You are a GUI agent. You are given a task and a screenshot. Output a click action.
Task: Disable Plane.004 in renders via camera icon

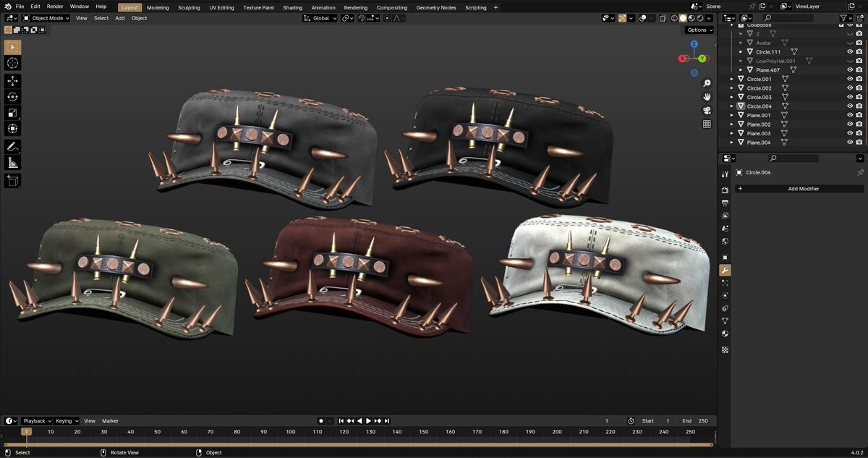point(859,143)
